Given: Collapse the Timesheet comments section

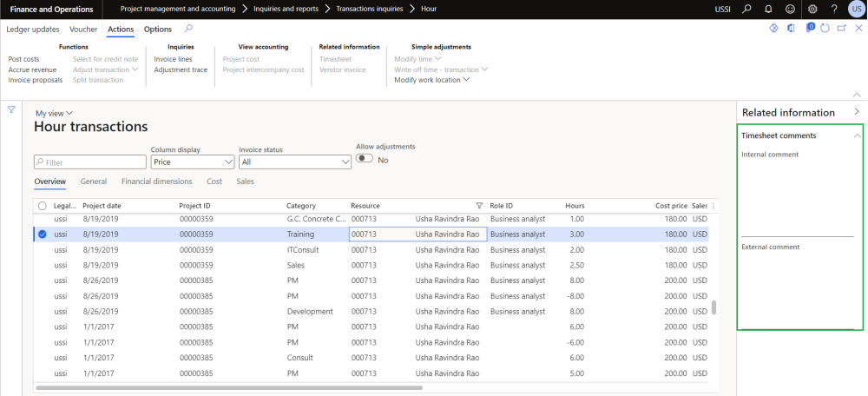Looking at the screenshot, I should [x=857, y=136].
